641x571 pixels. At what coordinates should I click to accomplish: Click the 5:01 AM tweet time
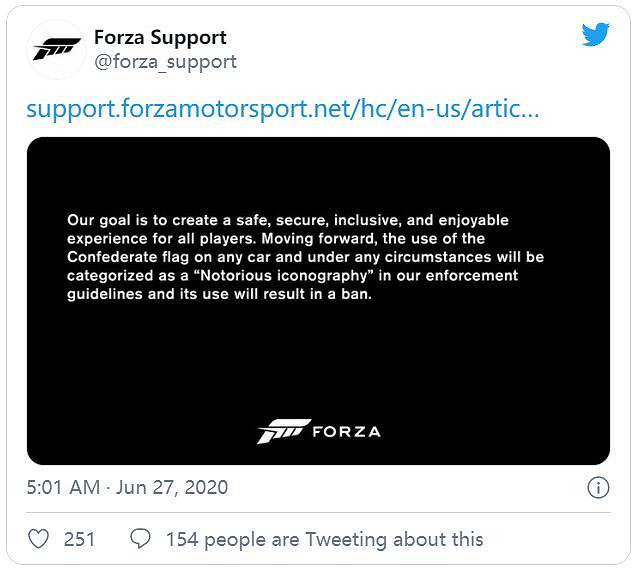(x=63, y=488)
